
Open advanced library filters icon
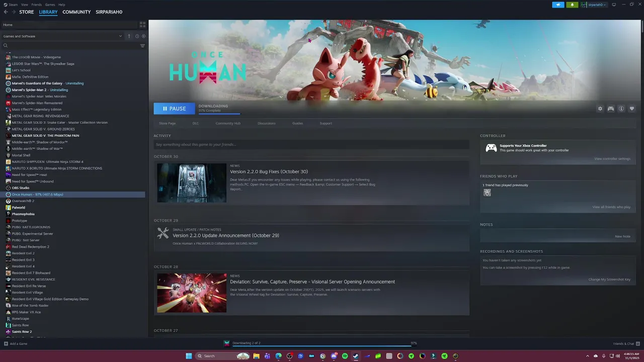click(142, 46)
